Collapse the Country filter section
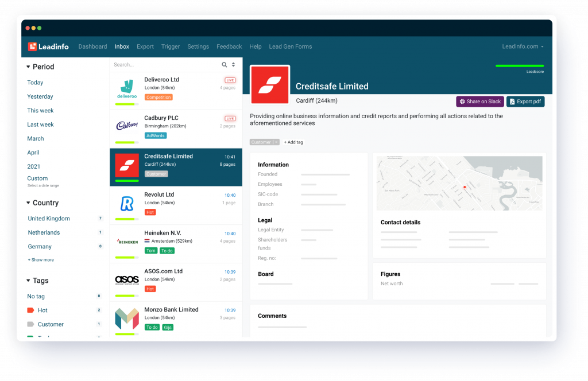 coord(28,203)
